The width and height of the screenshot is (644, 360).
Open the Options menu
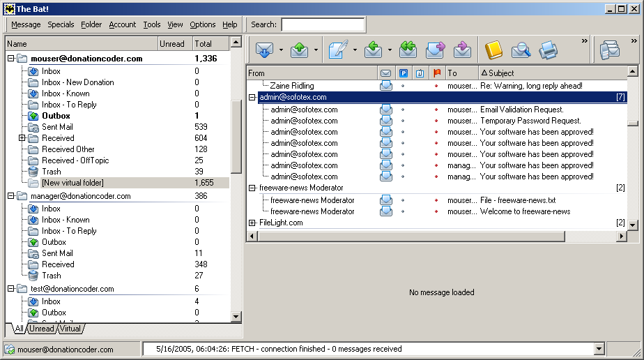point(203,24)
